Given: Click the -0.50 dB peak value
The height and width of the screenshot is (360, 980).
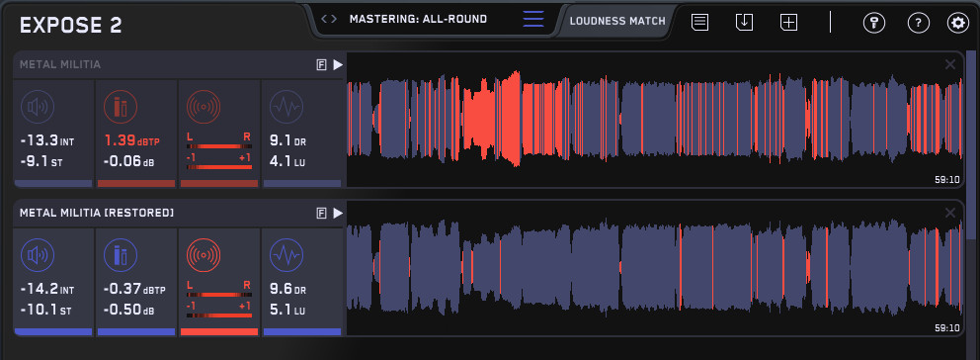Looking at the screenshot, I should pyautogui.click(x=128, y=311).
